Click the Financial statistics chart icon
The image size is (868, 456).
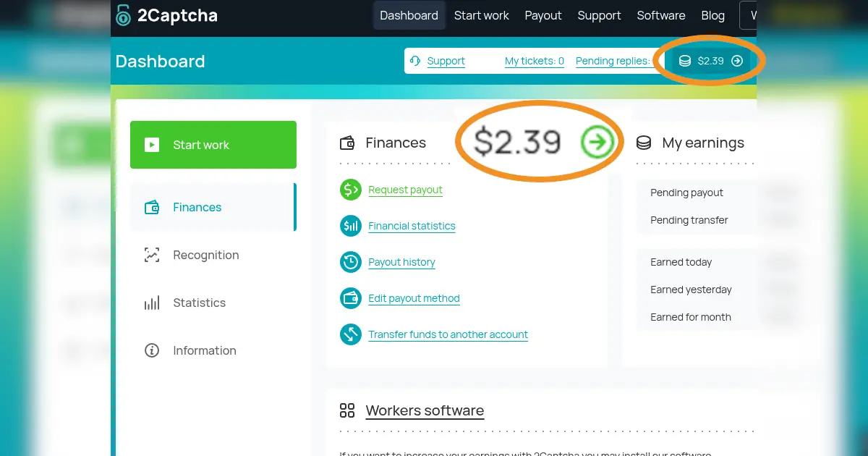click(x=351, y=226)
